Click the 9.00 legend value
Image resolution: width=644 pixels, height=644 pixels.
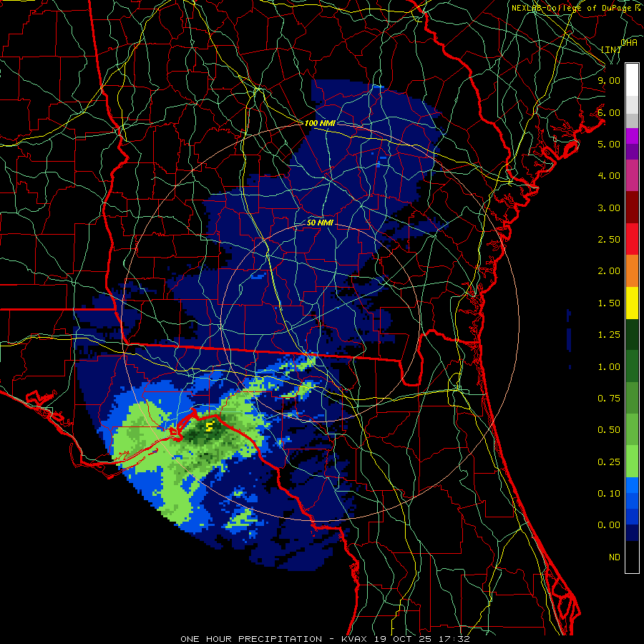(609, 80)
